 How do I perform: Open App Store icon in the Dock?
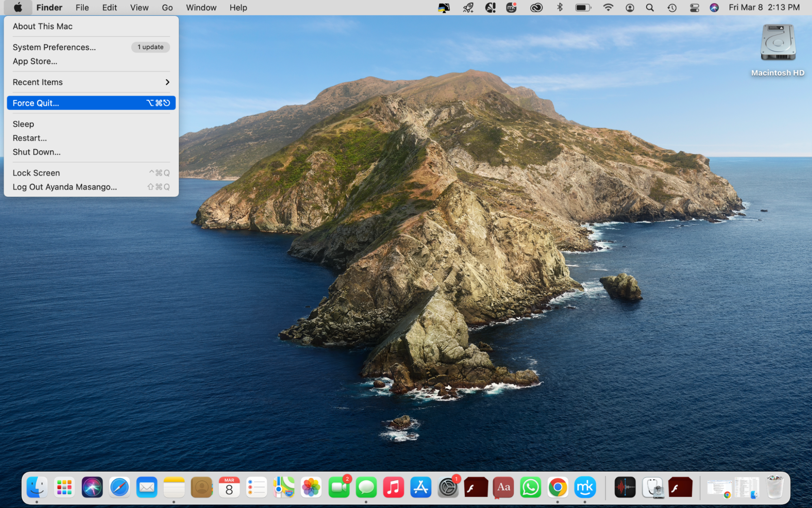click(x=421, y=487)
